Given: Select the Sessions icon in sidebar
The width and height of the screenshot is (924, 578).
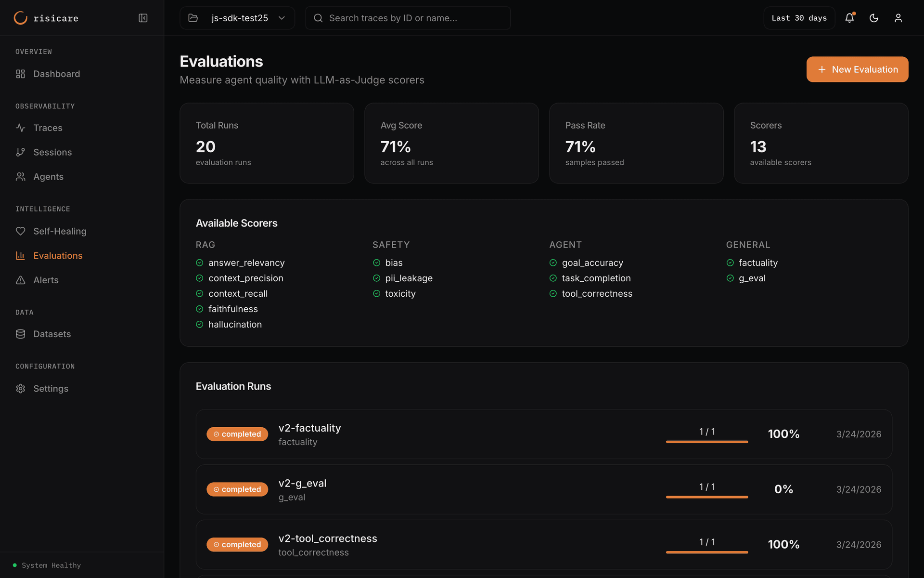Looking at the screenshot, I should pos(21,152).
